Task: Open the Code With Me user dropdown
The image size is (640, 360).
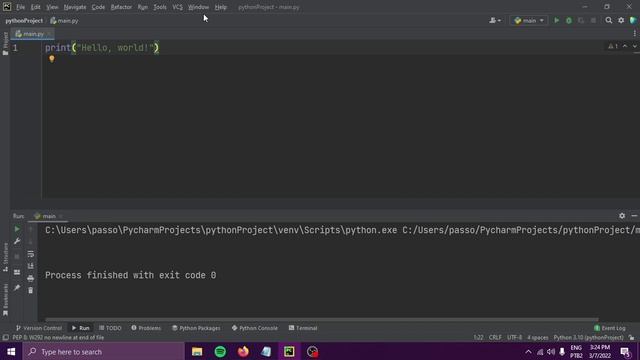Action: point(495,20)
